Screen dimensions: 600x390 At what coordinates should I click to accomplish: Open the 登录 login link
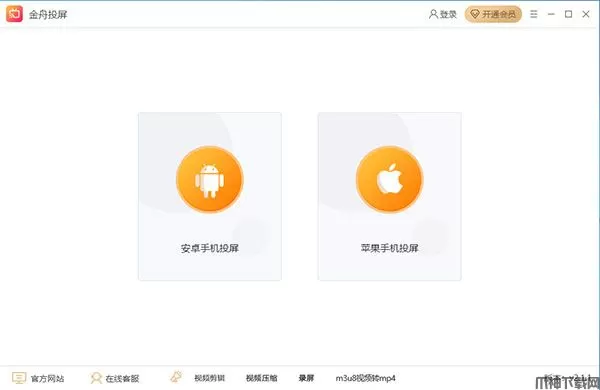(x=448, y=14)
